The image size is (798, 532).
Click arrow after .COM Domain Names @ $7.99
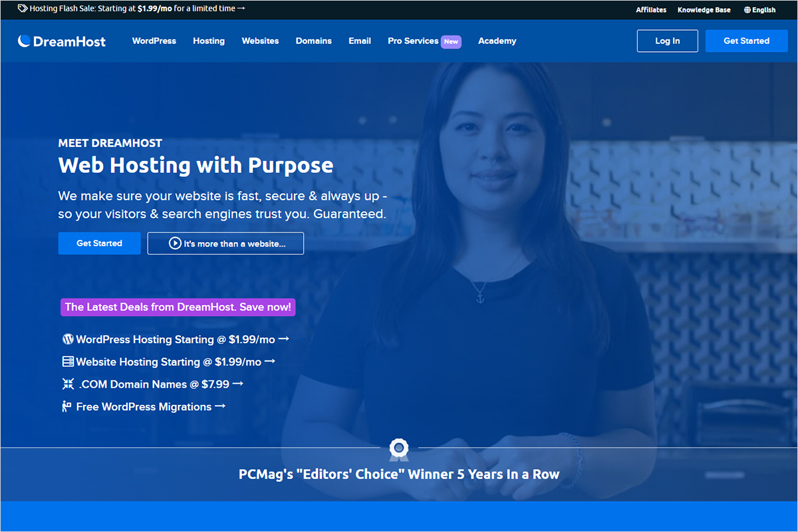pyautogui.click(x=238, y=384)
